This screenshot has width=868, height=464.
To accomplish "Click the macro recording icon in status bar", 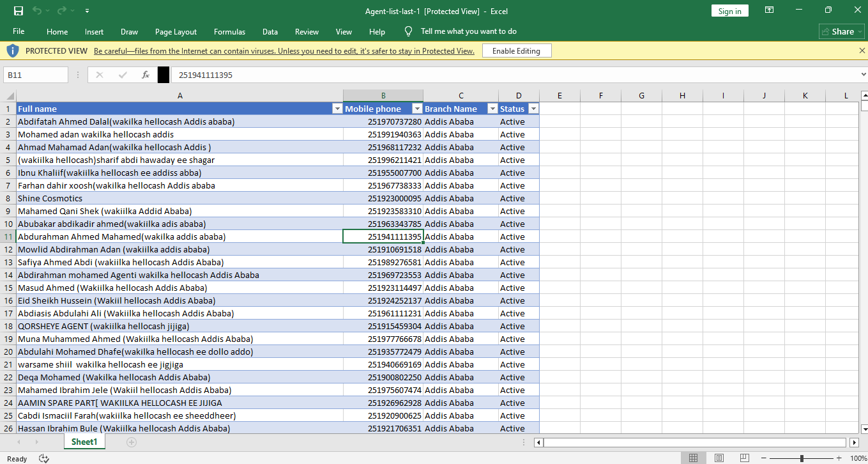I will (44, 458).
